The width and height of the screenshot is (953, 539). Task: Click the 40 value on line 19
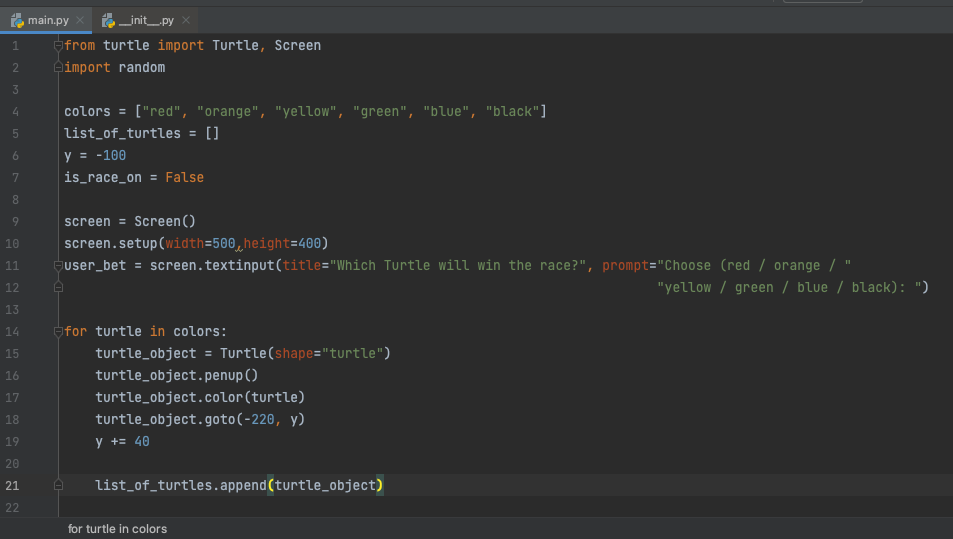coord(142,441)
